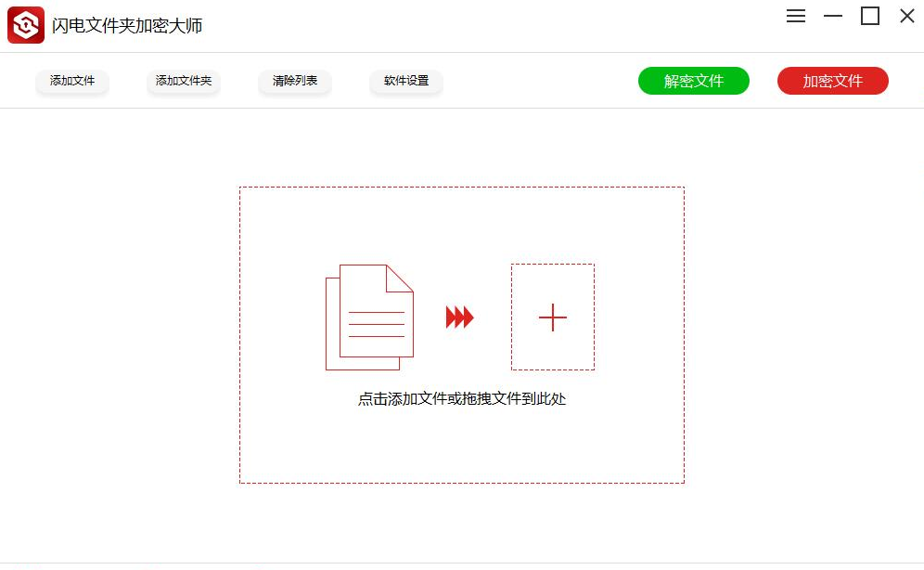
Task: Click the 闪电文件夹加密大师 title text
Action: pos(127,26)
